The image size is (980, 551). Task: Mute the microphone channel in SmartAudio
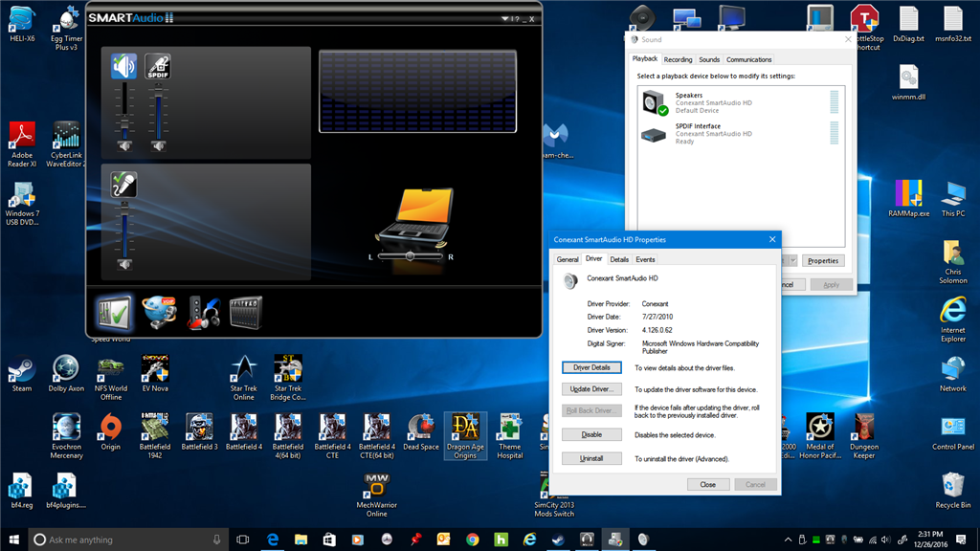pos(124,264)
